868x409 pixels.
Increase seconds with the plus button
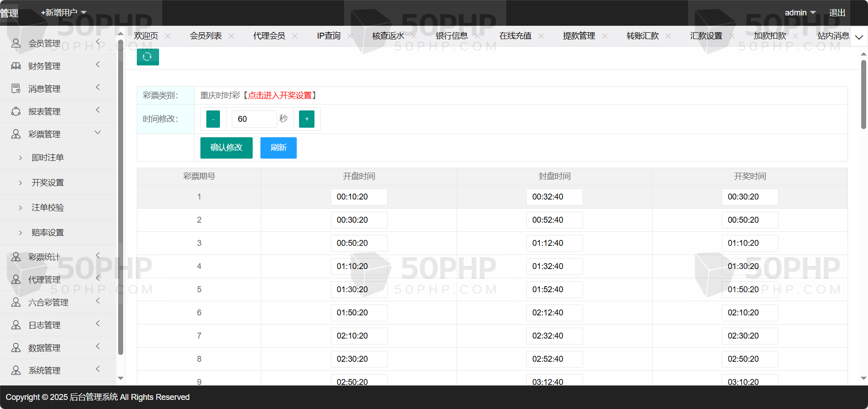307,119
